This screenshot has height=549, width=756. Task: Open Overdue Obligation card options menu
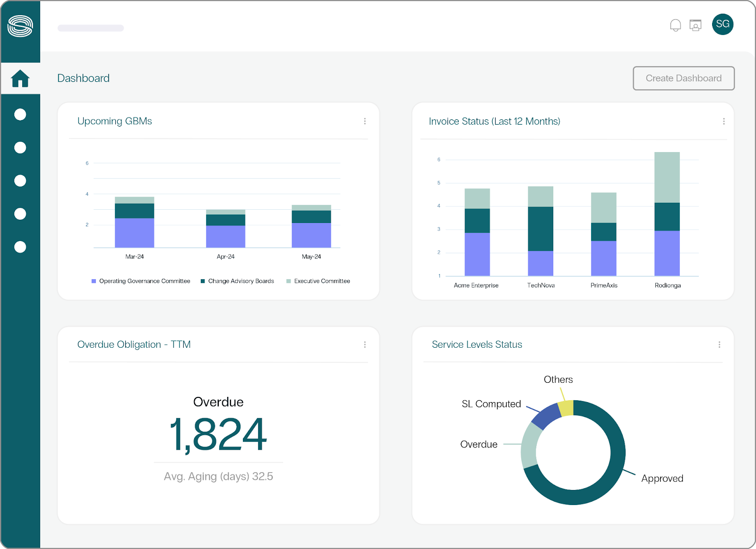click(x=365, y=345)
